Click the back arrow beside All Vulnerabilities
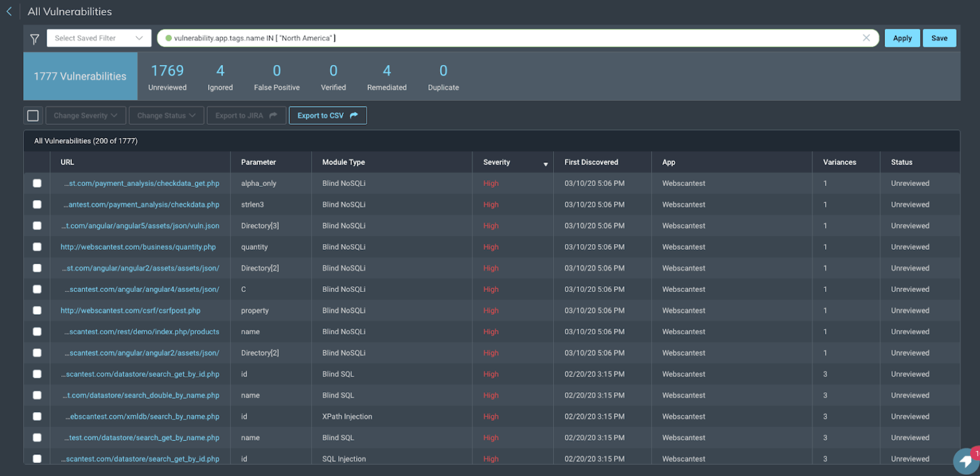 point(9,12)
